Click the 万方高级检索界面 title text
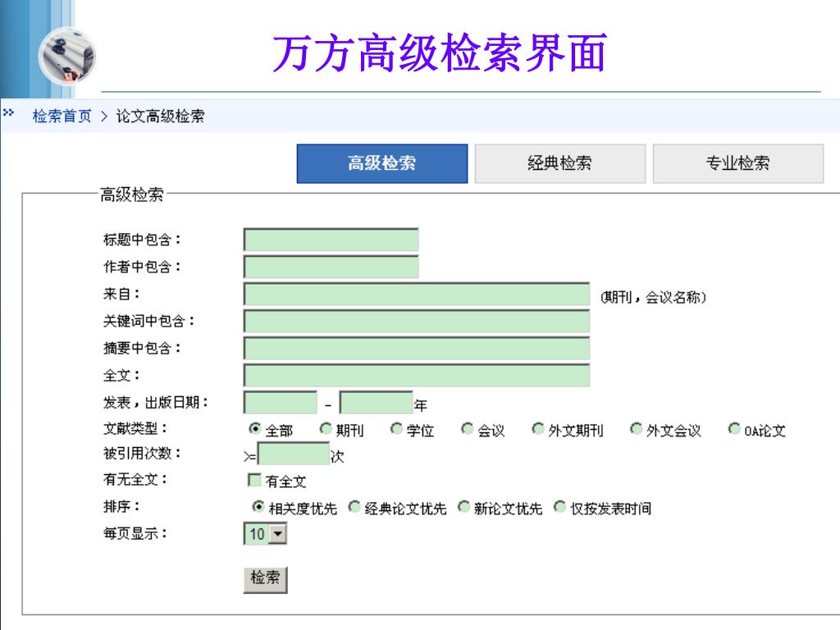The image size is (840, 630). pyautogui.click(x=440, y=52)
